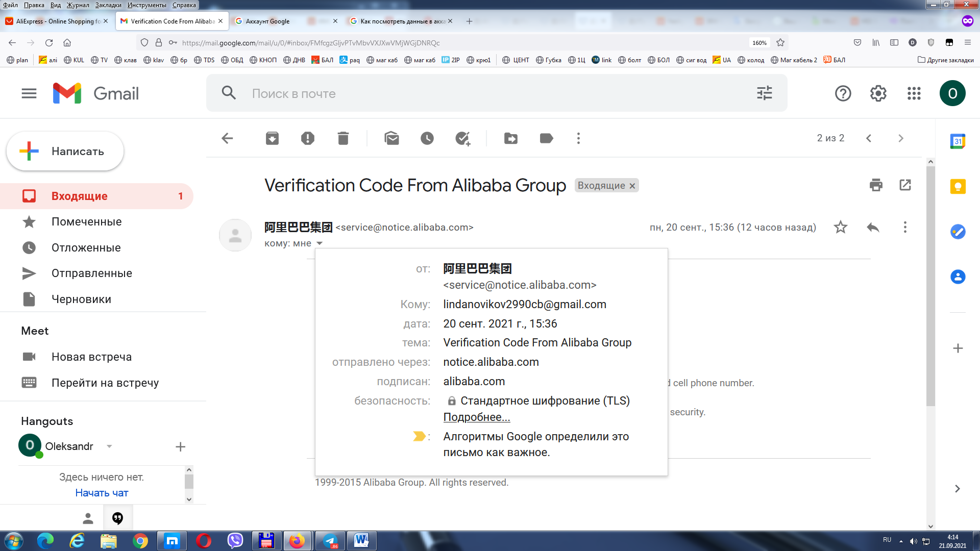The height and width of the screenshot is (551, 980).
Task: Open Помеченные starred folder
Action: [x=86, y=222]
